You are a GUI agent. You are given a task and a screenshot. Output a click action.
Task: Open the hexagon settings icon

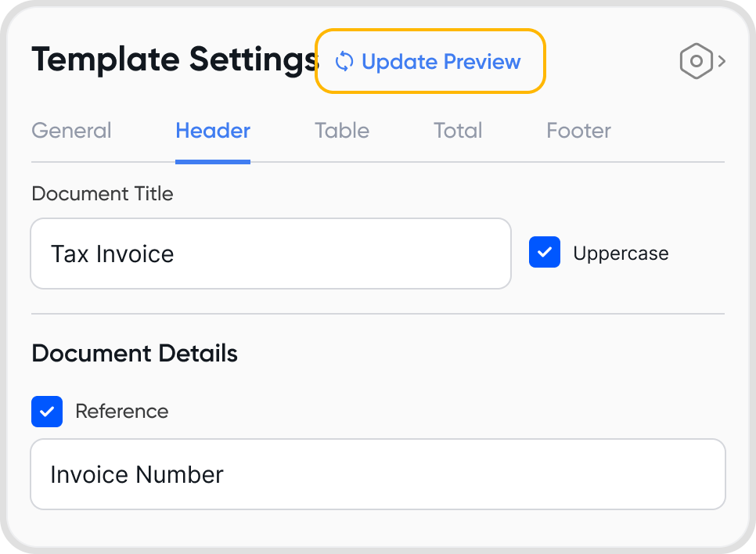[696, 62]
